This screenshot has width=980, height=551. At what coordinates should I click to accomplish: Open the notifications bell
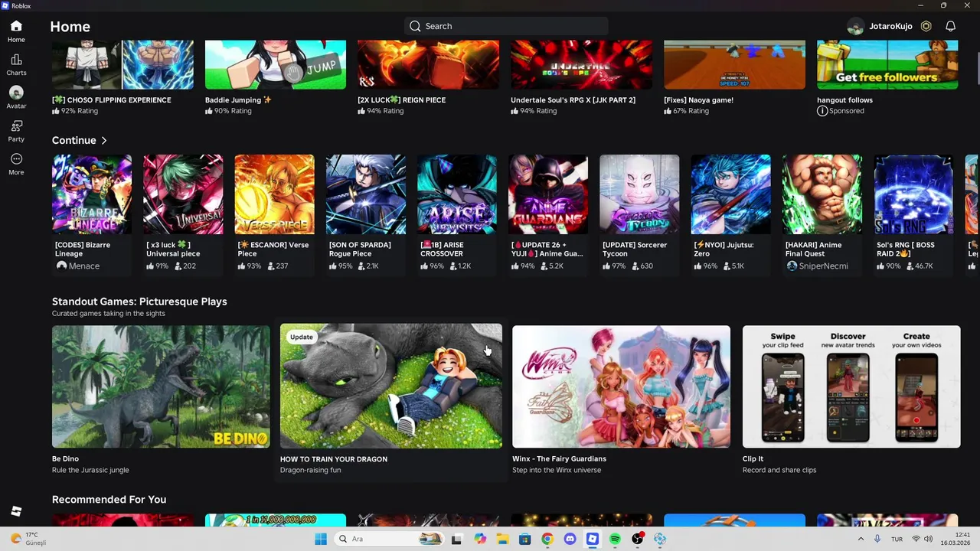(950, 26)
